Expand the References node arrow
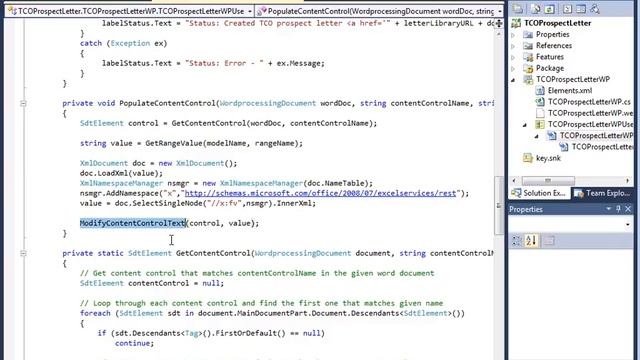The width and height of the screenshot is (640, 360). tap(513, 46)
